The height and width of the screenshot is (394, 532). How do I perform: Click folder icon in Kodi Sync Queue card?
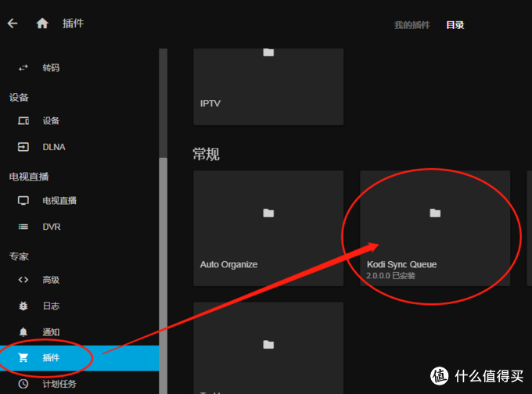(x=435, y=213)
